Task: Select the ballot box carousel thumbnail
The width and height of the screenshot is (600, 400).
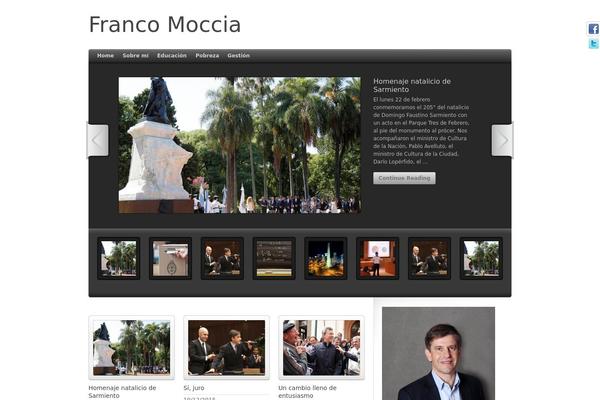Action: click(170, 258)
